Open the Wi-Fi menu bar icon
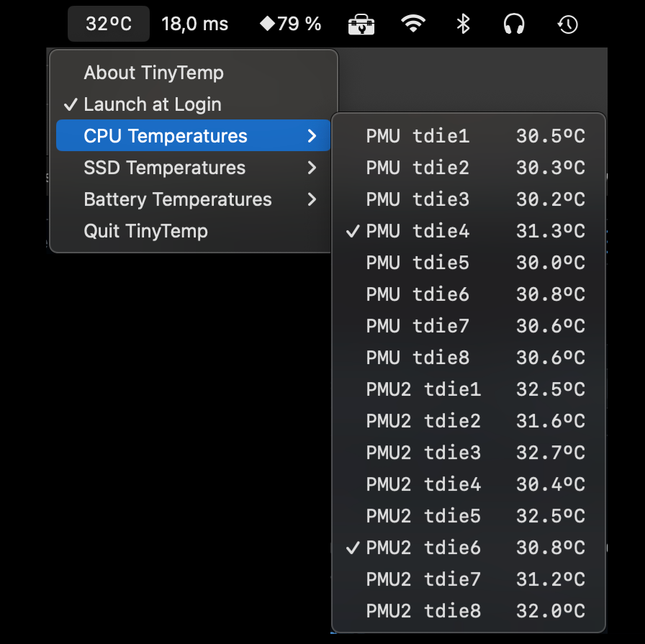The image size is (645, 644). 413,24
